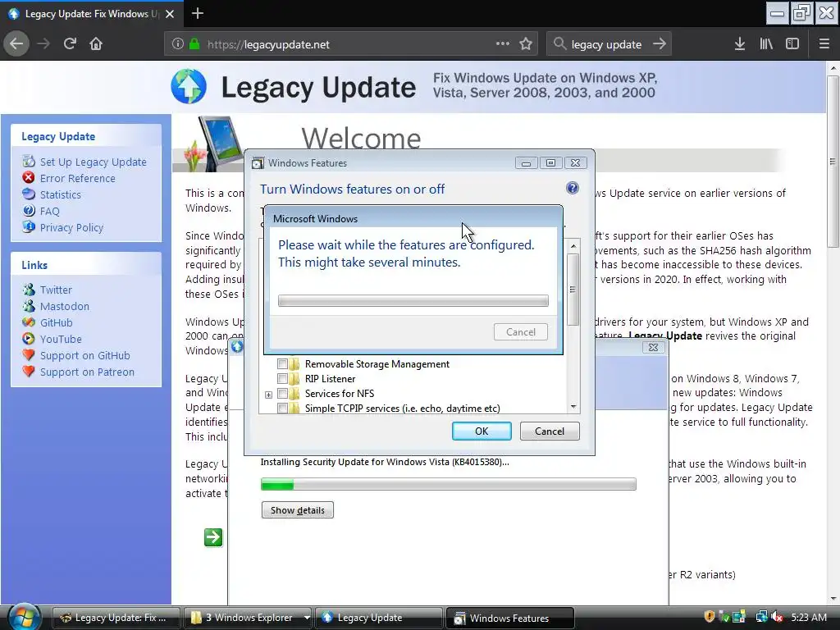Viewport: 840px width, 630px height.
Task: Open the GitHub link
Action: click(57, 323)
